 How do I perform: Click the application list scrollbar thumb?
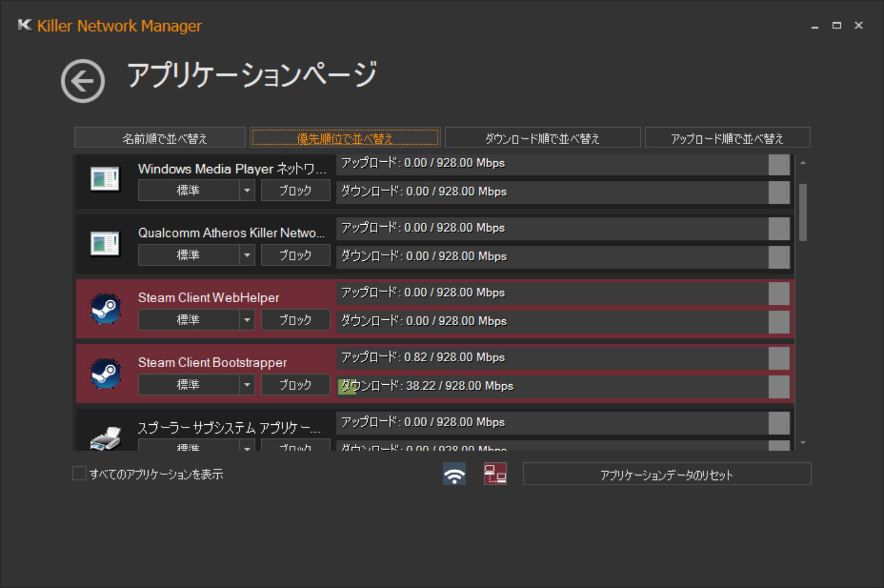[x=803, y=213]
